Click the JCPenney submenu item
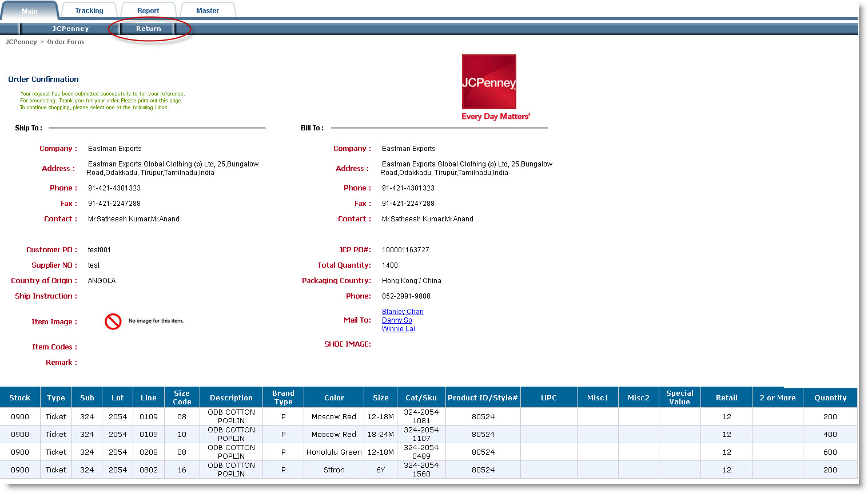 (x=70, y=29)
